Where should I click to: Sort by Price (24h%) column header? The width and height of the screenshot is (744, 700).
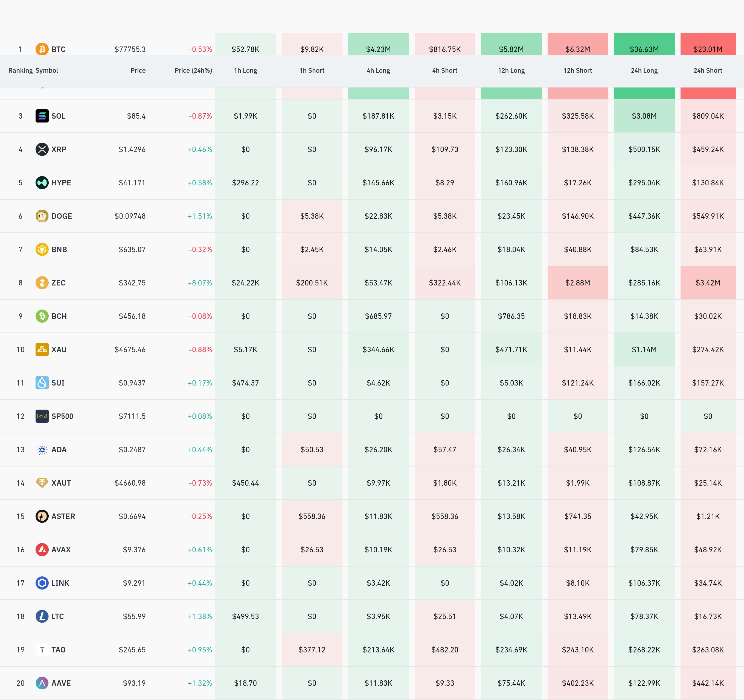(x=193, y=70)
